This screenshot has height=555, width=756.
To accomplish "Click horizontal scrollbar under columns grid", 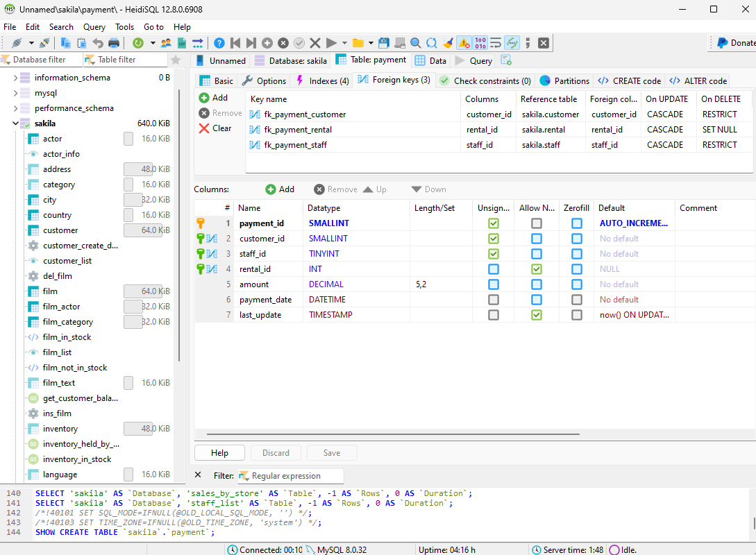I will tap(393, 434).
